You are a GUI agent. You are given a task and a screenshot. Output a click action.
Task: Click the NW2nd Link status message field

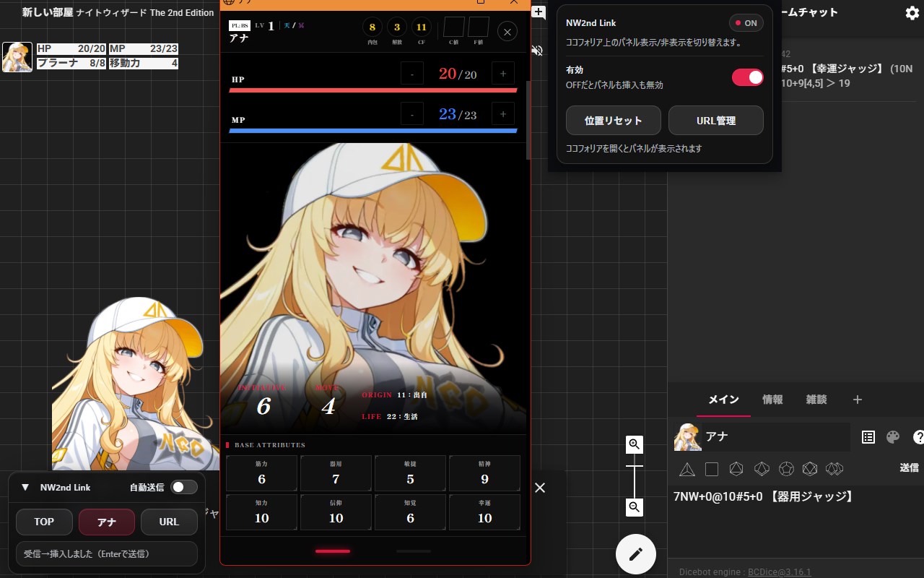pos(107,554)
